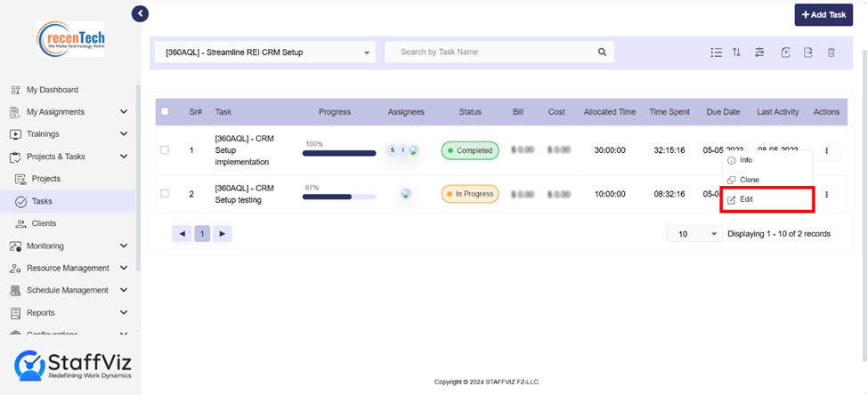This screenshot has width=868, height=395.
Task: Click time spent 32:15:16
Action: 669,150
